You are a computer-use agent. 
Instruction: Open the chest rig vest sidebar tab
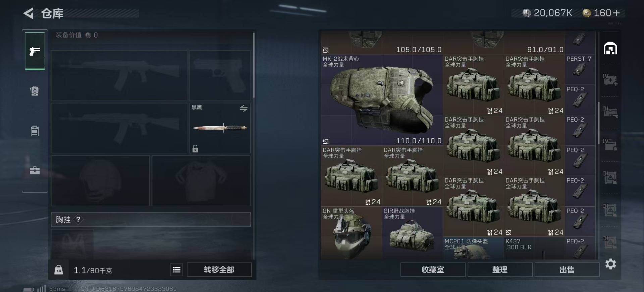(x=35, y=131)
